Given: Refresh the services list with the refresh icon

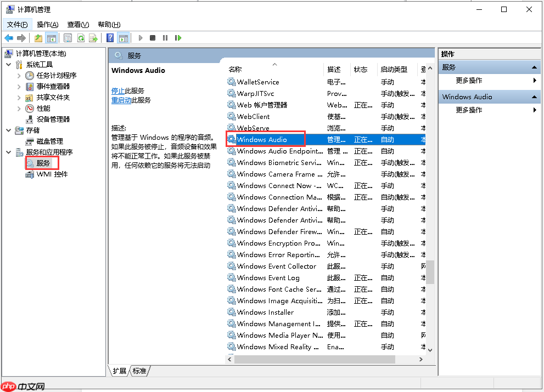Looking at the screenshot, I should [x=81, y=37].
